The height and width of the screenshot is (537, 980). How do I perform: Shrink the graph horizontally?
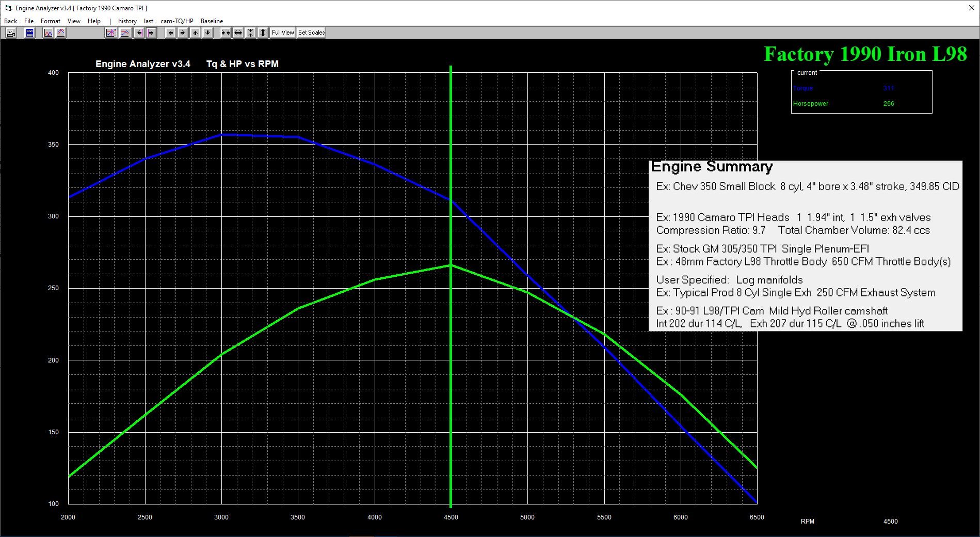(226, 33)
